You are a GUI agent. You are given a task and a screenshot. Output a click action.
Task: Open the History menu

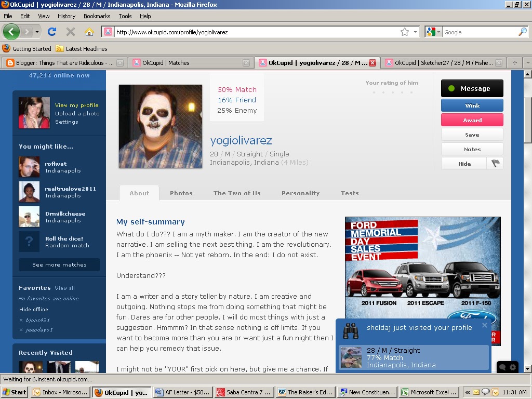click(x=66, y=16)
